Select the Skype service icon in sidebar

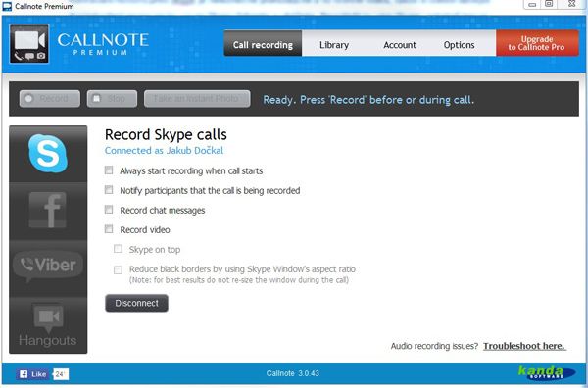tap(48, 154)
